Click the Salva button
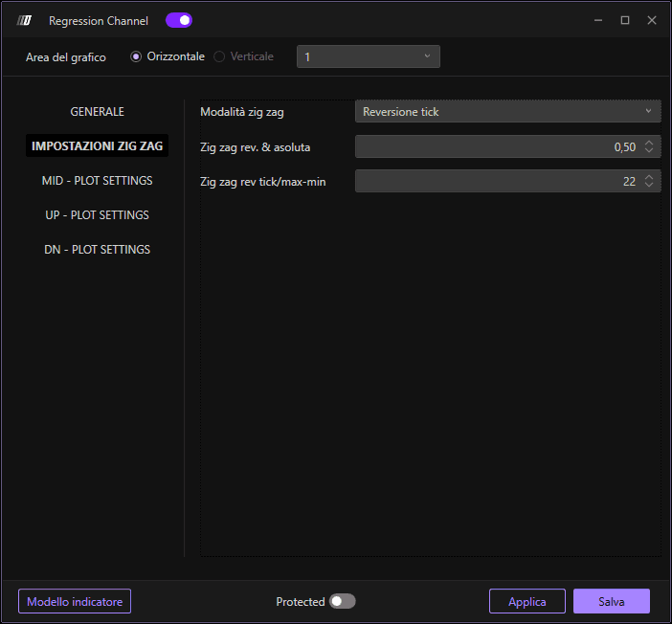 [612, 601]
